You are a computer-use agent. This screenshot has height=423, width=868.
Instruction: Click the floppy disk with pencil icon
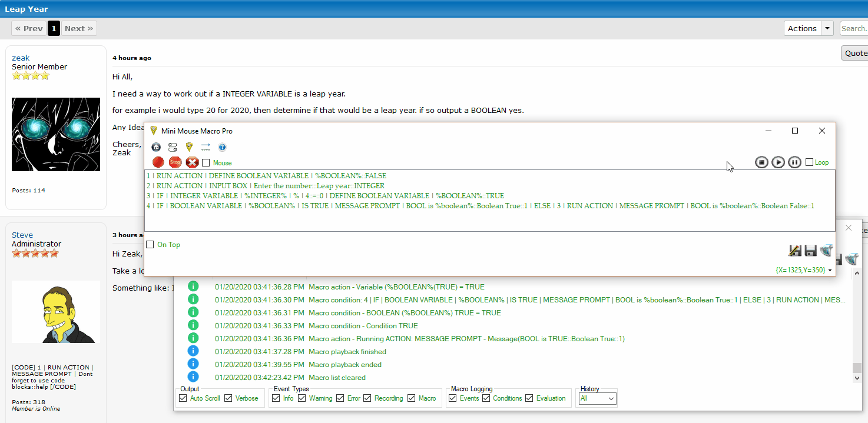point(794,251)
